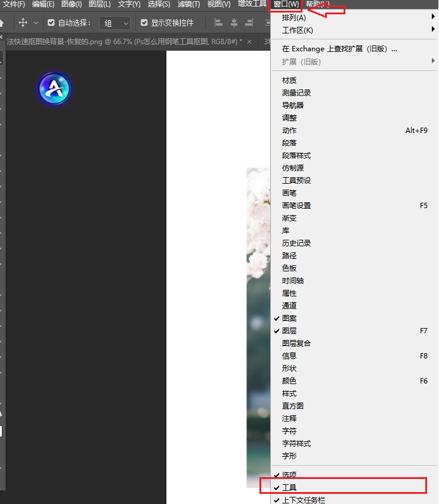Viewport: 439px width, 504px height.
Task: Click the align left edges icon
Action: [x=218, y=23]
